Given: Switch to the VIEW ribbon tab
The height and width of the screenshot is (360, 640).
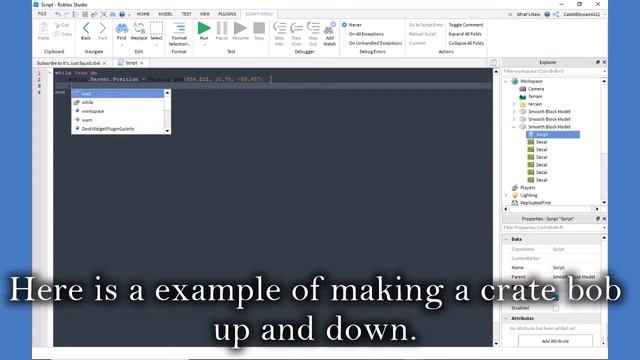Looking at the screenshot, I should point(205,14).
